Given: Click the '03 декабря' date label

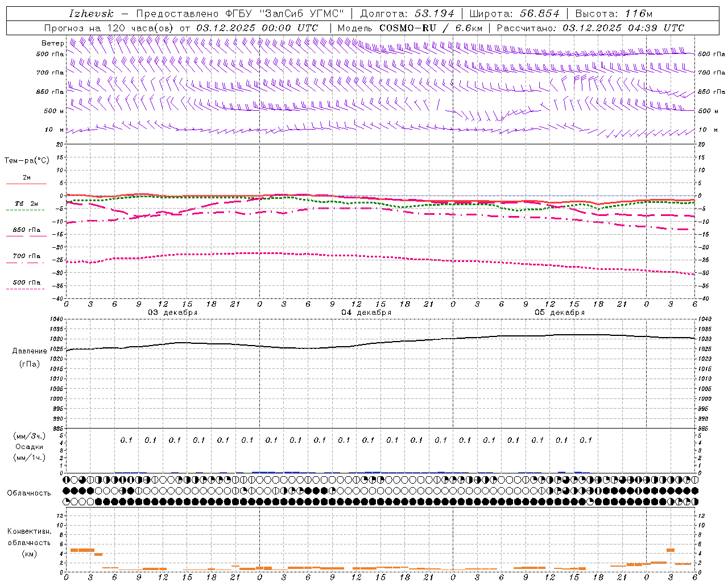Looking at the screenshot, I should click(173, 313).
